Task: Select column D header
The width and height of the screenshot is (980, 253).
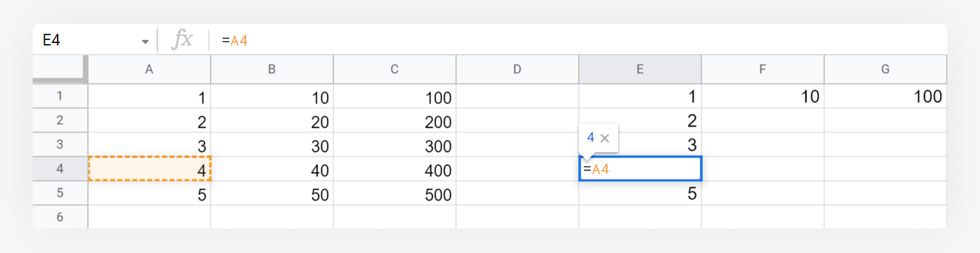Action: point(517,69)
